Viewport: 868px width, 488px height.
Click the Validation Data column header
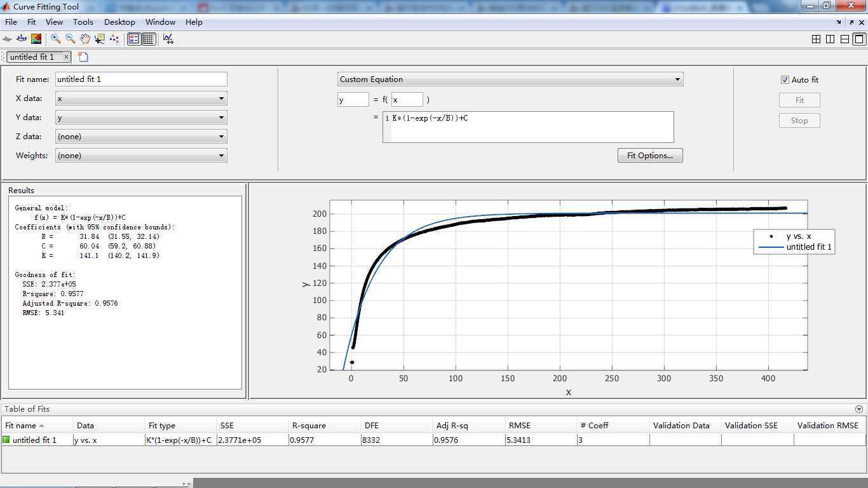[x=685, y=426]
